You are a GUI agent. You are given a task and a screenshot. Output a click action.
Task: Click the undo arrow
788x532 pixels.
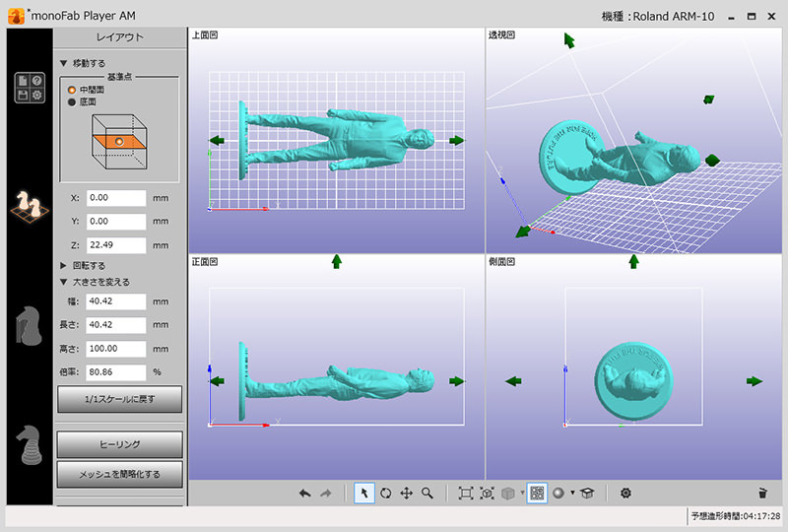pos(305,493)
